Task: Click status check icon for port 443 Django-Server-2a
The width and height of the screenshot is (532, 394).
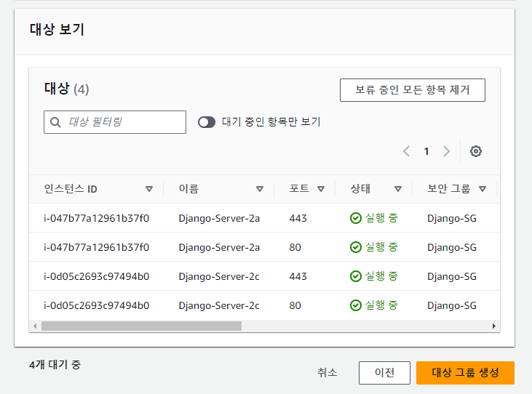Action: [356, 218]
